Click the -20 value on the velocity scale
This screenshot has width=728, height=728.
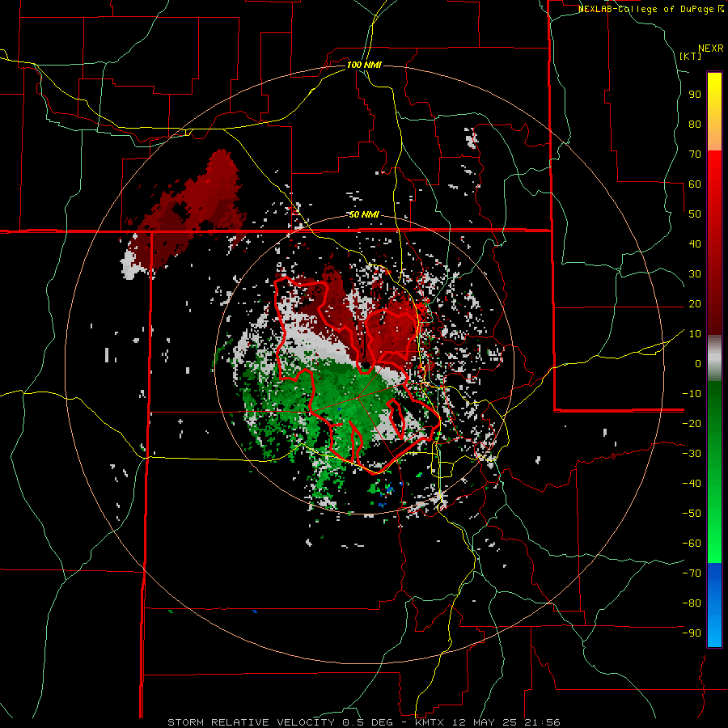tap(692, 424)
